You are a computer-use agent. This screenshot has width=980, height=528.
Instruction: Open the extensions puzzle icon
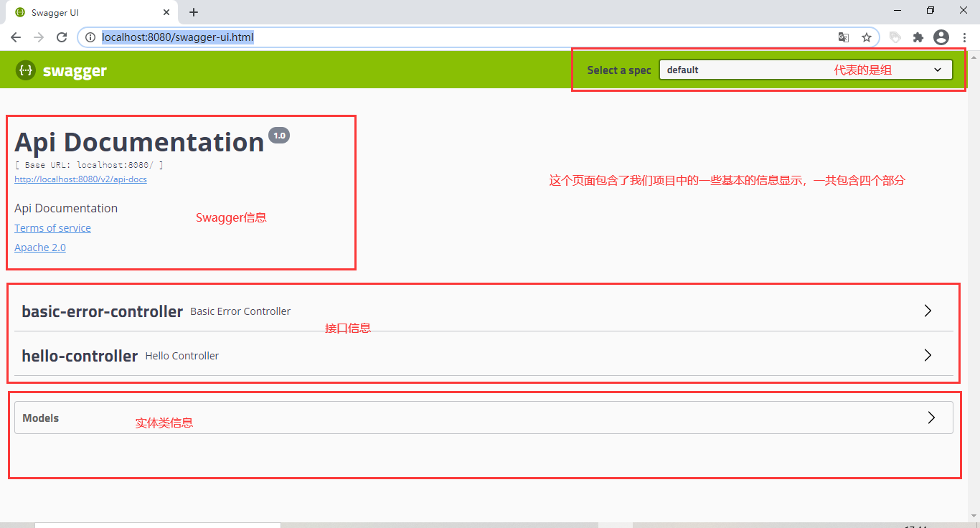click(x=918, y=37)
